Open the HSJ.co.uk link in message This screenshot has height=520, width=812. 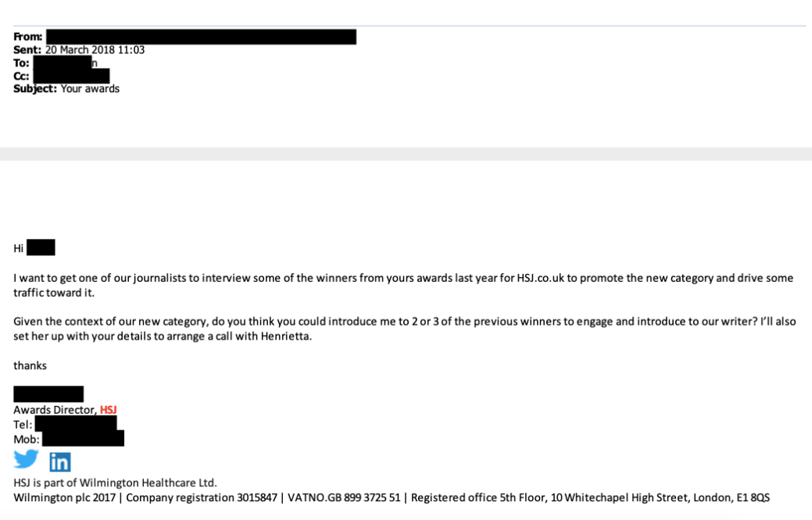pos(541,278)
